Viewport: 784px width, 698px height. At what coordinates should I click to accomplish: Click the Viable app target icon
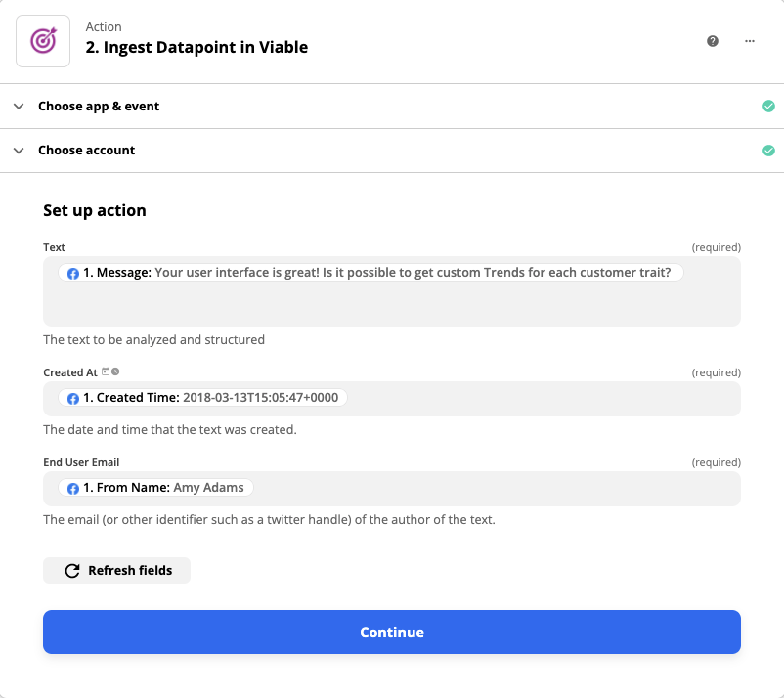(x=43, y=41)
